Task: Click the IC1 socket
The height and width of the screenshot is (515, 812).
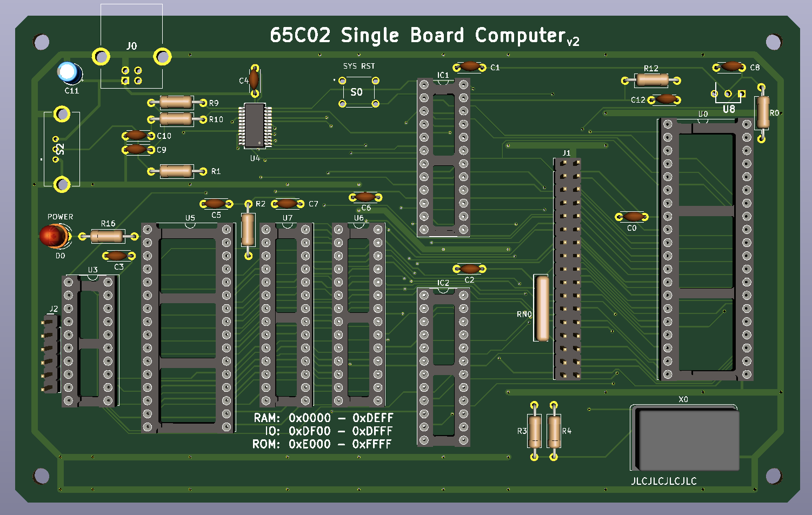Action: [443, 158]
